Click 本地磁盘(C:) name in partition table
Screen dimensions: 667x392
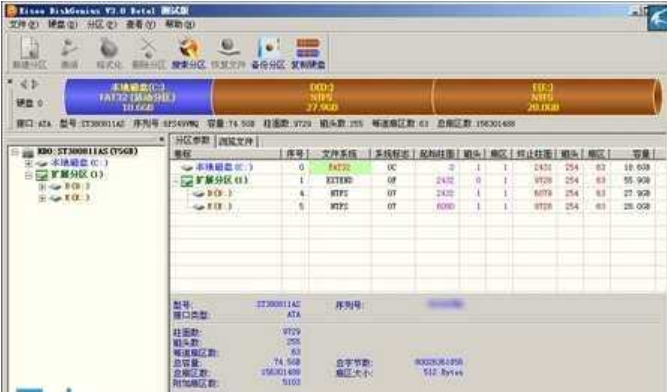pos(224,168)
